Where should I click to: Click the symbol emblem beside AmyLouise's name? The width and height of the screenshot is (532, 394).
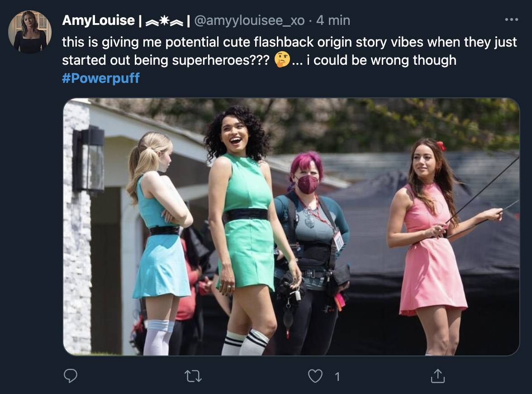pyautogui.click(x=163, y=21)
